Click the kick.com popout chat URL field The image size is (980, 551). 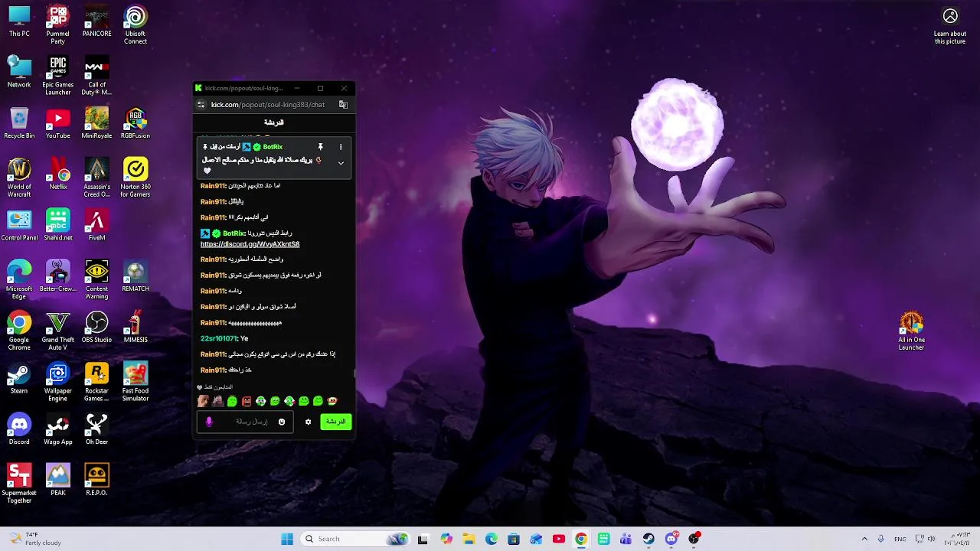[268, 105]
